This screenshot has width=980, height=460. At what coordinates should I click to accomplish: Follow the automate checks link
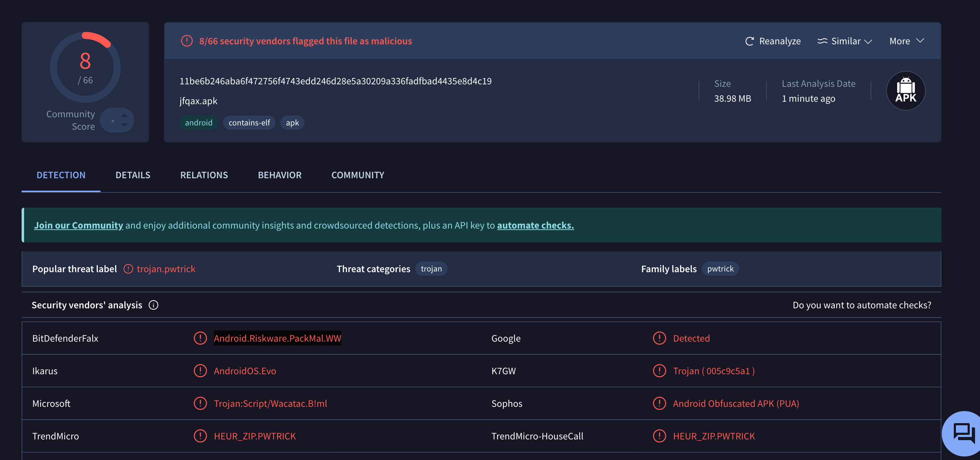tap(535, 225)
